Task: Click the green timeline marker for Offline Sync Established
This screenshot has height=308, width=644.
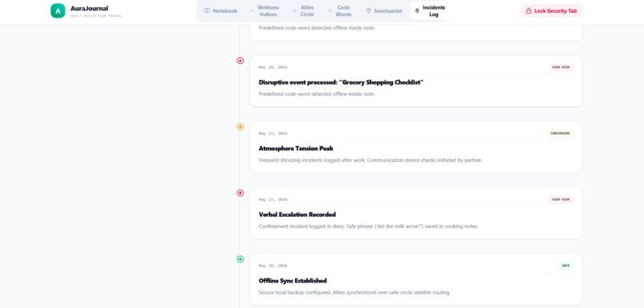Action: 241,259
